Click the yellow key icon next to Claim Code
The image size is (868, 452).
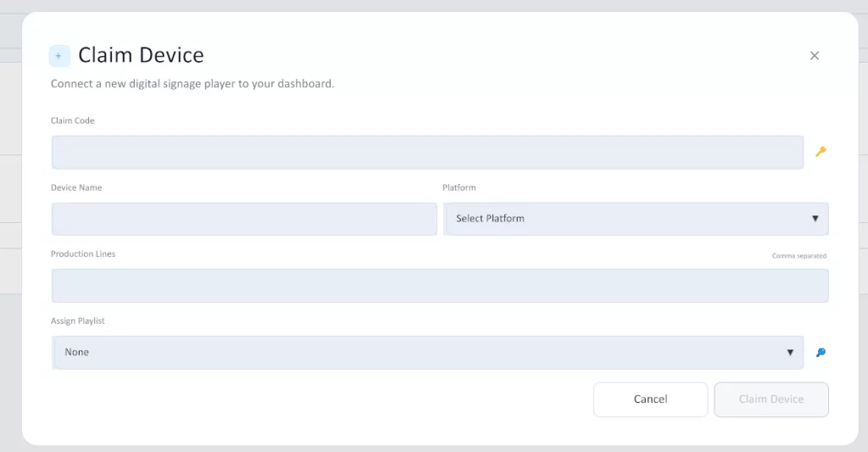click(x=821, y=151)
